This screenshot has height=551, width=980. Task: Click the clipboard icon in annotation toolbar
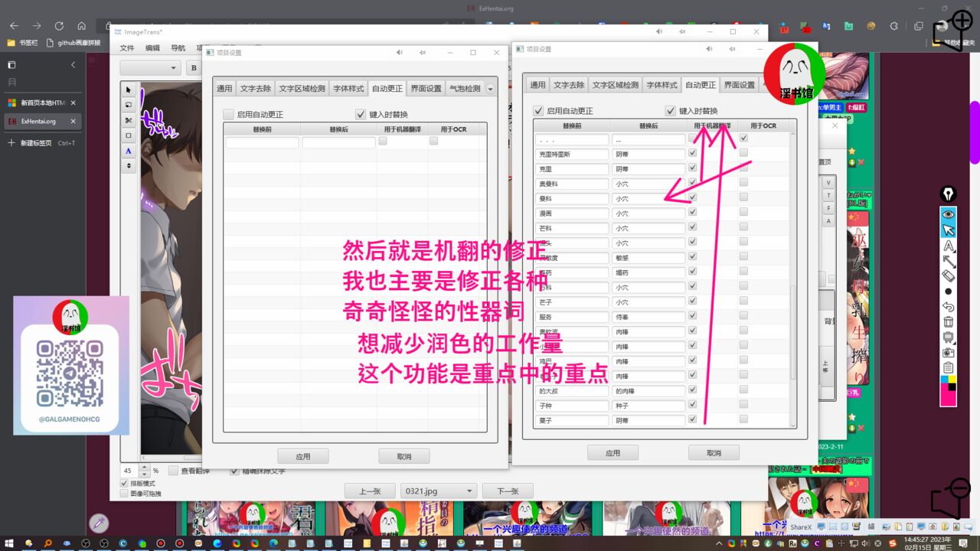pyautogui.click(x=948, y=367)
